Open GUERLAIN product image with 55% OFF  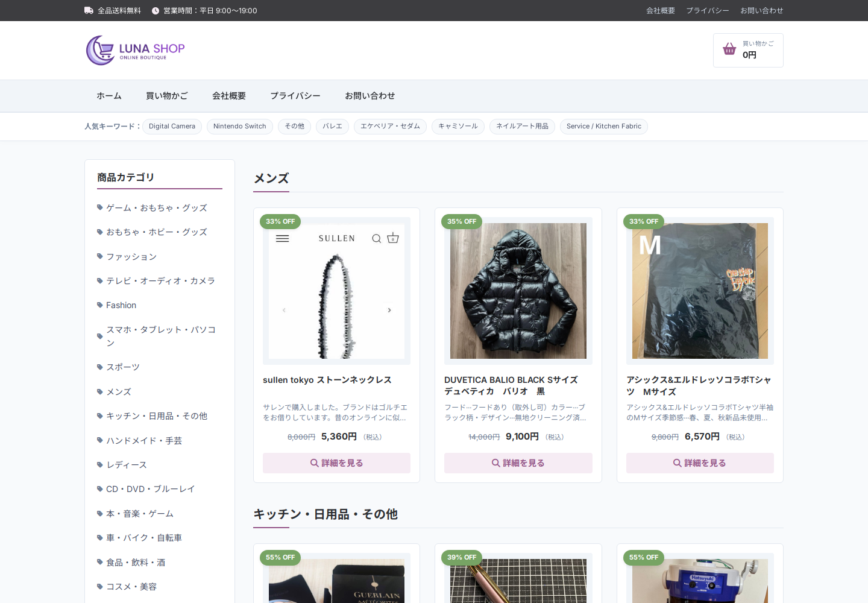336,581
